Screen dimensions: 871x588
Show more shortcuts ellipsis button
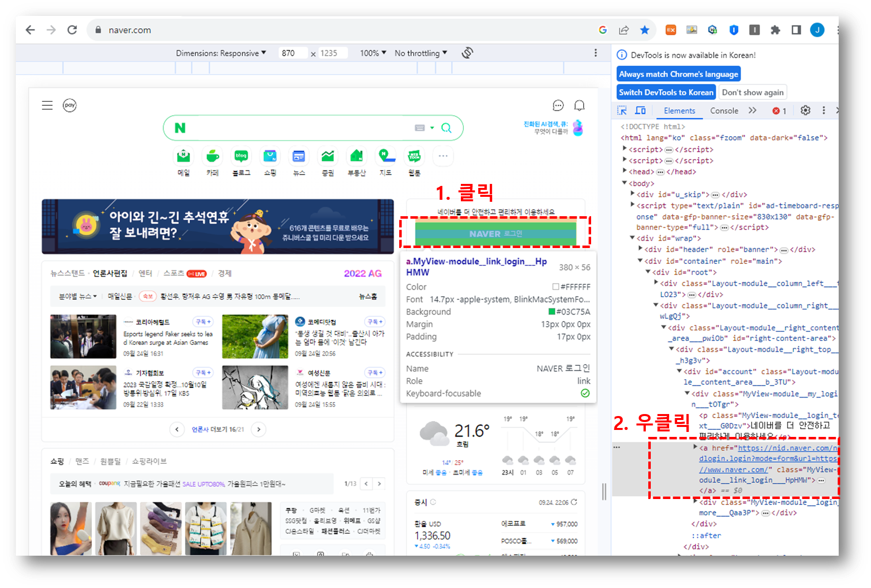pyautogui.click(x=443, y=156)
